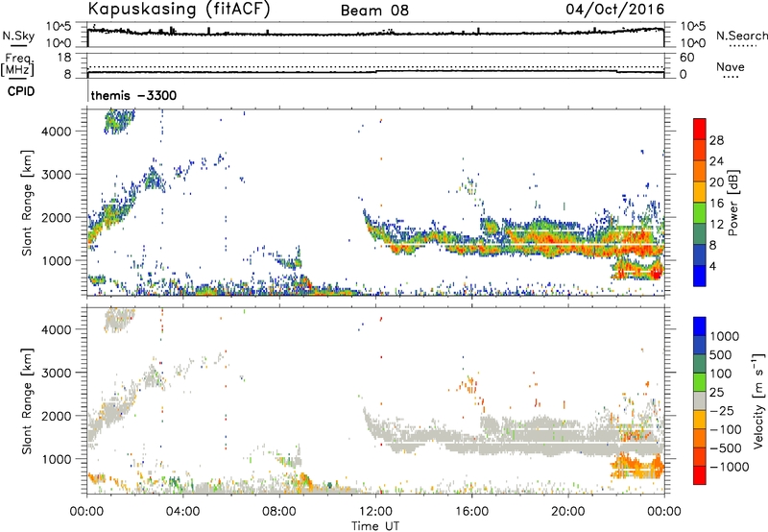This screenshot has height=532, width=768.
Task: Click the "Nave" legend label
Action: pos(731,66)
